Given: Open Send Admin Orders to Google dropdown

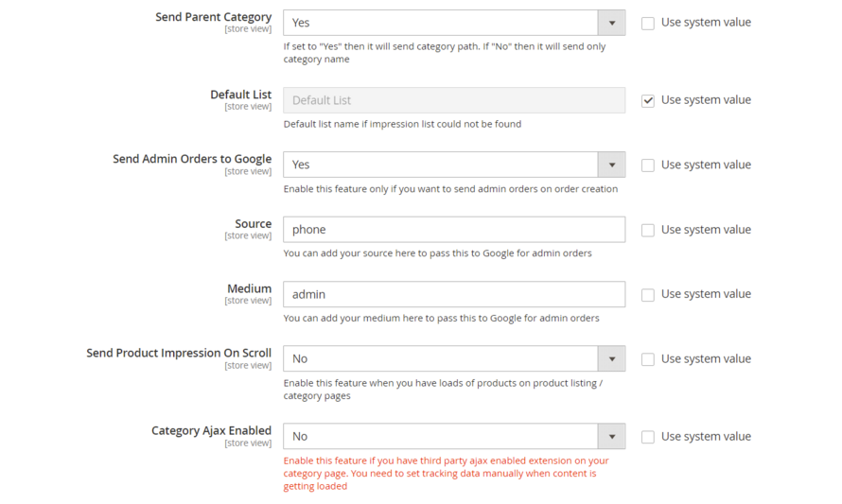Looking at the screenshot, I should pos(441,165).
